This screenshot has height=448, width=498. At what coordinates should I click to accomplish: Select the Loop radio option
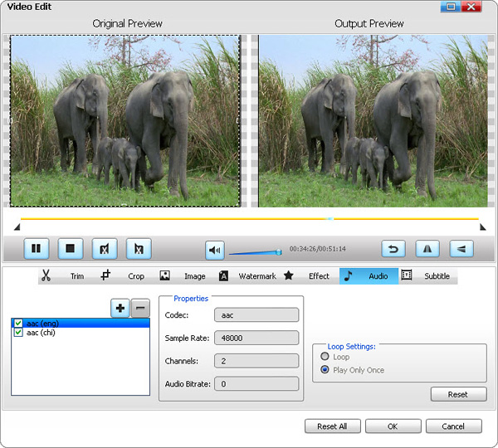pos(325,356)
